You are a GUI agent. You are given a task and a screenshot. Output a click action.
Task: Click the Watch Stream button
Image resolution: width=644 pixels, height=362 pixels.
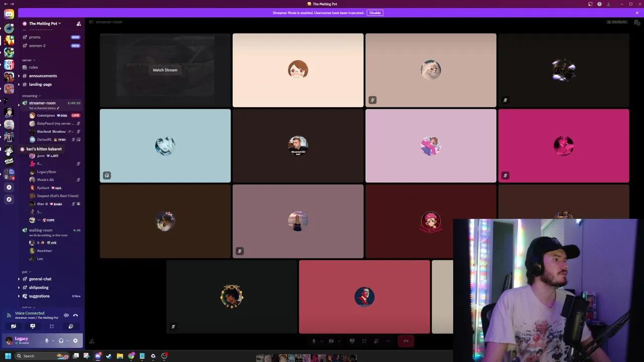point(165,70)
